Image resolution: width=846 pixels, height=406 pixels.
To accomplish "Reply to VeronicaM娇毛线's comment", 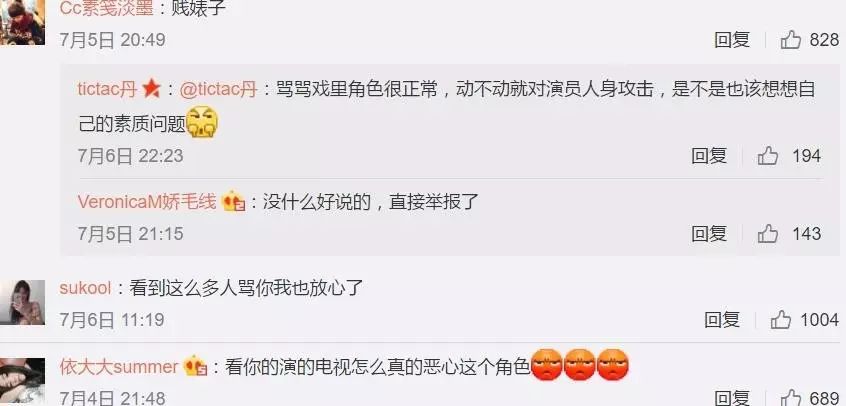I will point(709,234).
